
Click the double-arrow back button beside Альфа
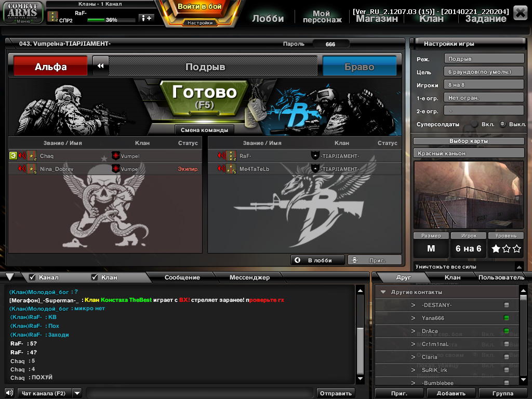click(x=101, y=66)
